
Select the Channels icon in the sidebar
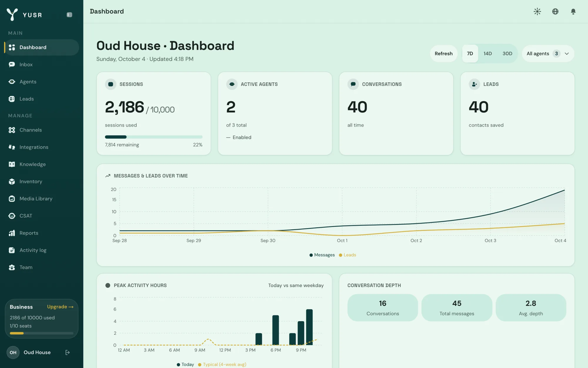[x=12, y=130]
